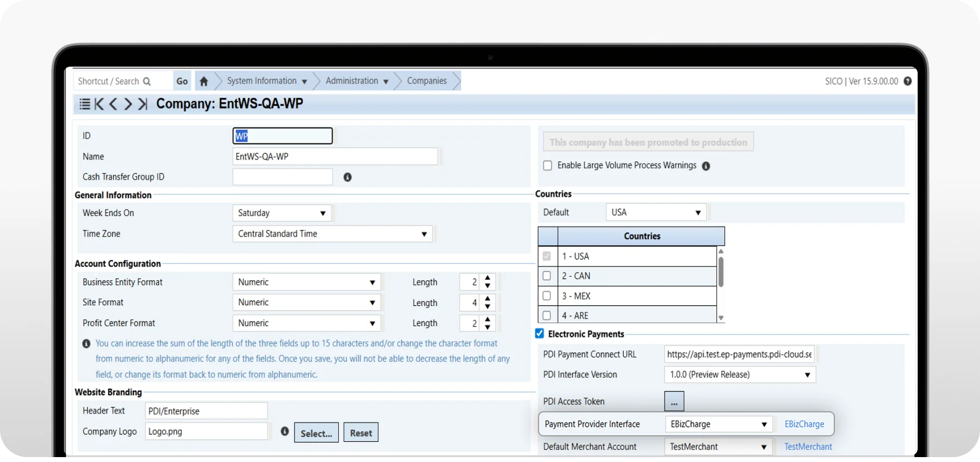Go to the home page icon
This screenshot has height=462, width=980.
204,81
